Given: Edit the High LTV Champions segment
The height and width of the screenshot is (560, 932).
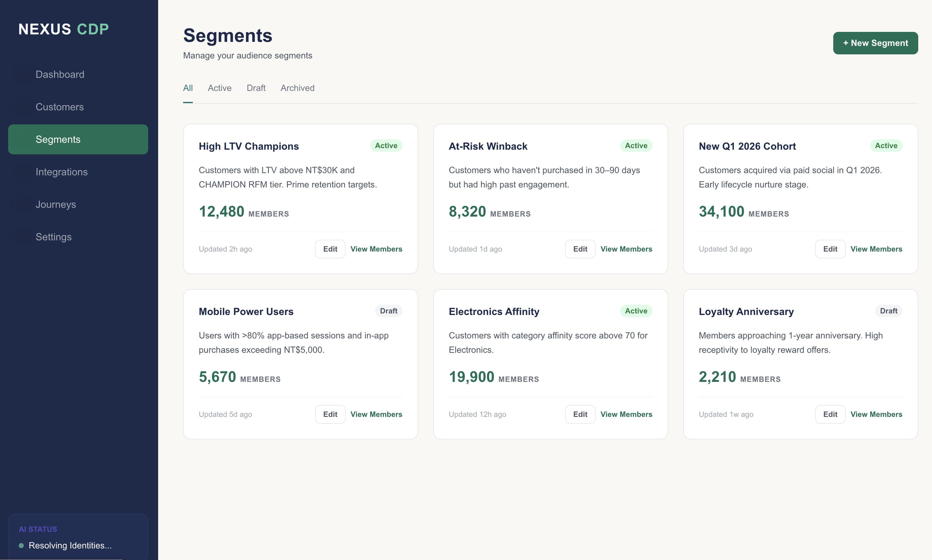Looking at the screenshot, I should pos(330,249).
